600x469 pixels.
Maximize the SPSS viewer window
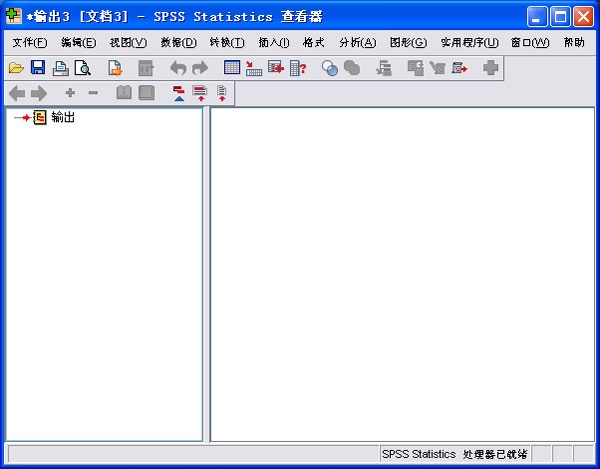point(560,17)
